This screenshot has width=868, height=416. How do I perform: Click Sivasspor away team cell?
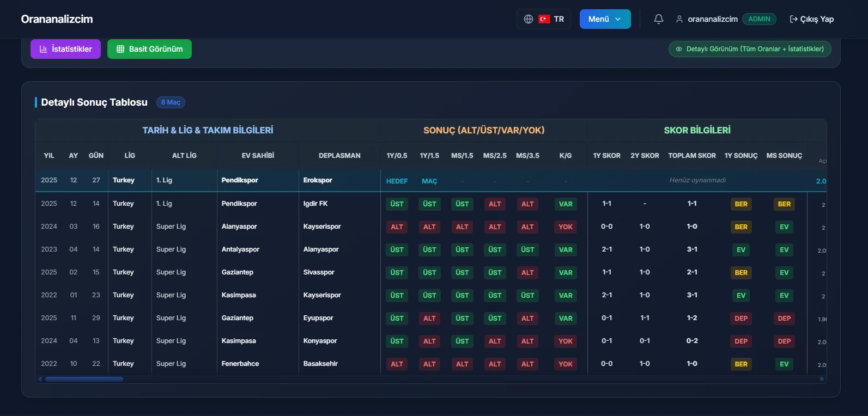pos(319,272)
